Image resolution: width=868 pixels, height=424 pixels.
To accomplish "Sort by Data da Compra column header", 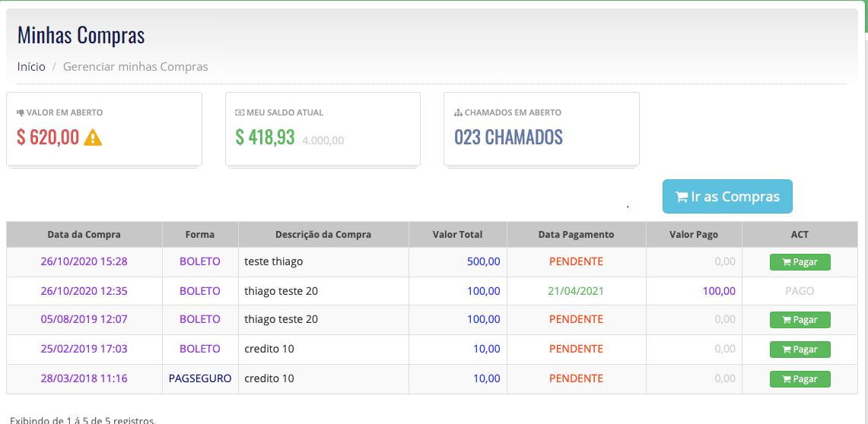I will [84, 234].
